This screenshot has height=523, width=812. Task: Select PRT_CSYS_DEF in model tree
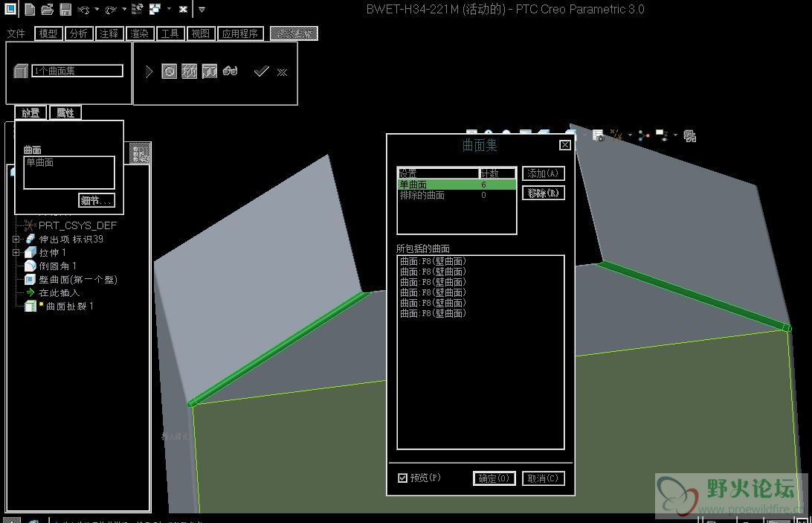[x=77, y=225]
